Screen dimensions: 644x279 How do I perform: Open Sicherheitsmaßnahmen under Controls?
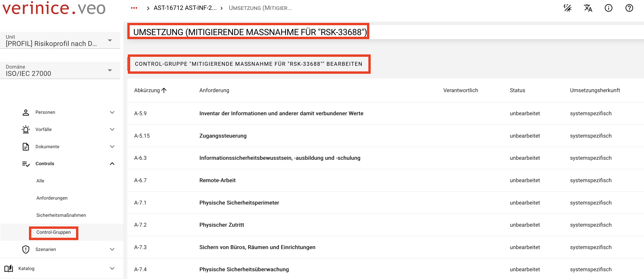61,215
